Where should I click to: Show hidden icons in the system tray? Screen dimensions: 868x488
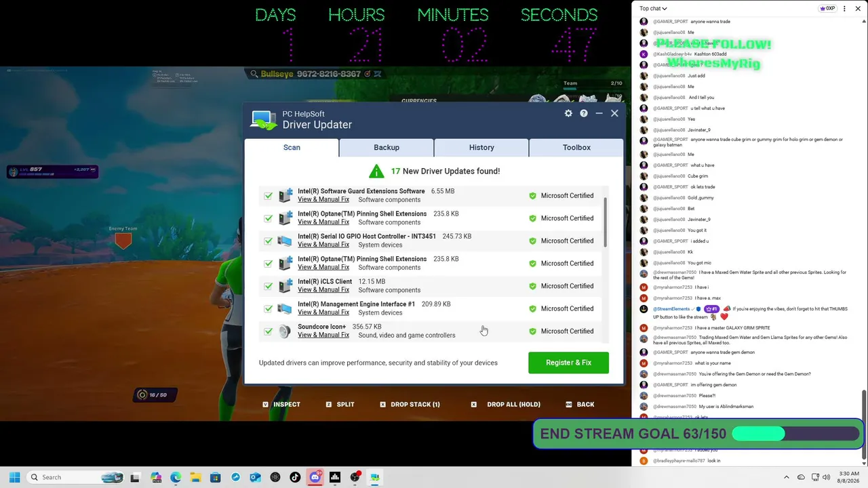[787, 477]
